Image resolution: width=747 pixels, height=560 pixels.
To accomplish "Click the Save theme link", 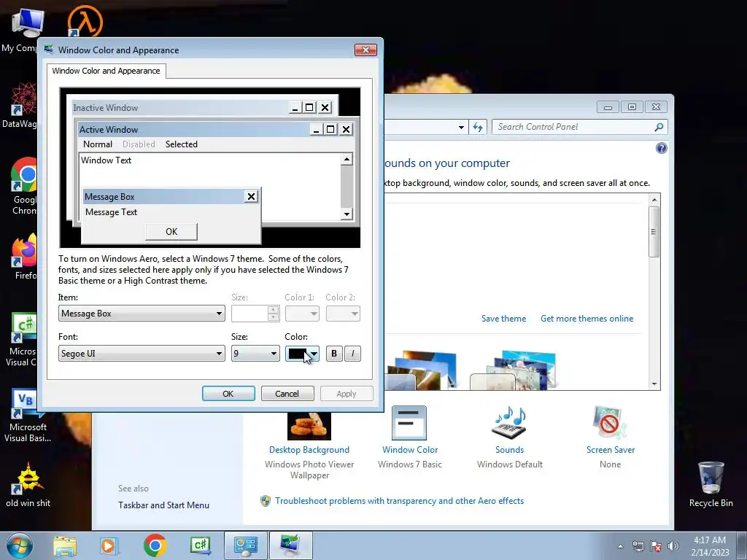I will coord(503,319).
